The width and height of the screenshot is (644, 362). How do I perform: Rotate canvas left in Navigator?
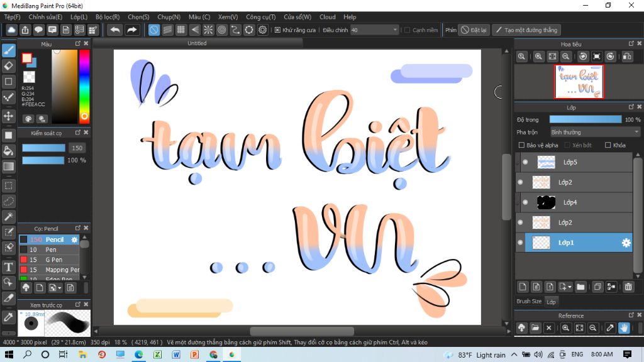point(583,57)
